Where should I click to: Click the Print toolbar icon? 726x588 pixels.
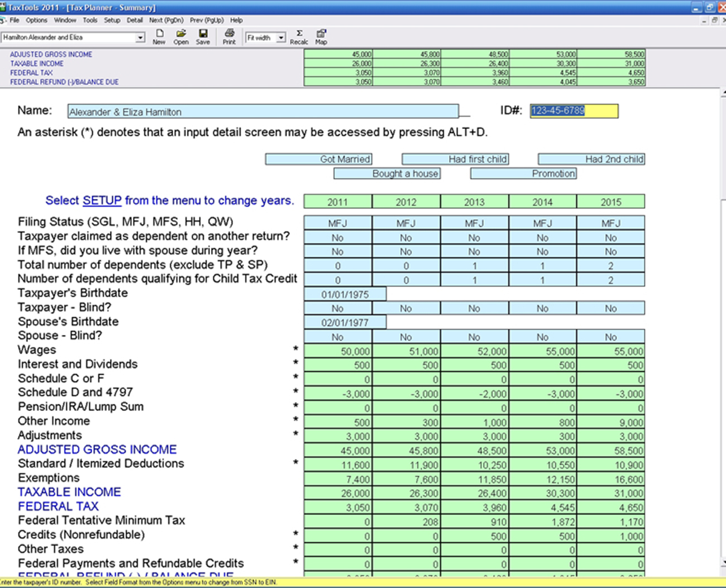[x=229, y=37]
